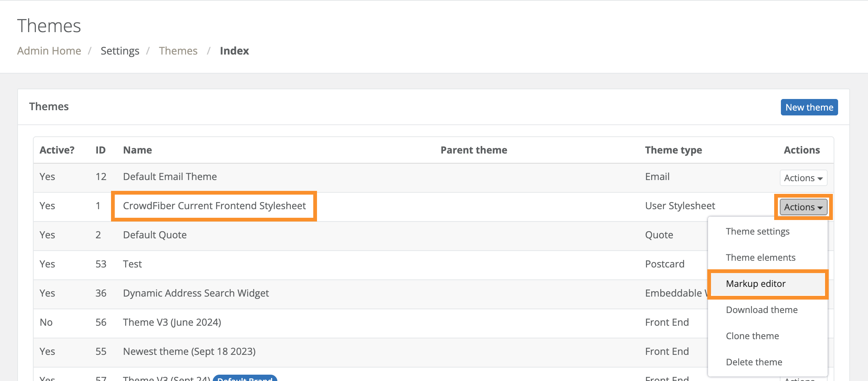This screenshot has width=868, height=381.
Task: Click Newest theme (Sept 18 2023) row
Action: click(189, 351)
